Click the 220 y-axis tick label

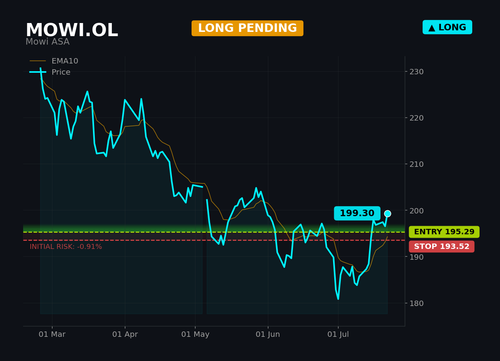[417, 118]
